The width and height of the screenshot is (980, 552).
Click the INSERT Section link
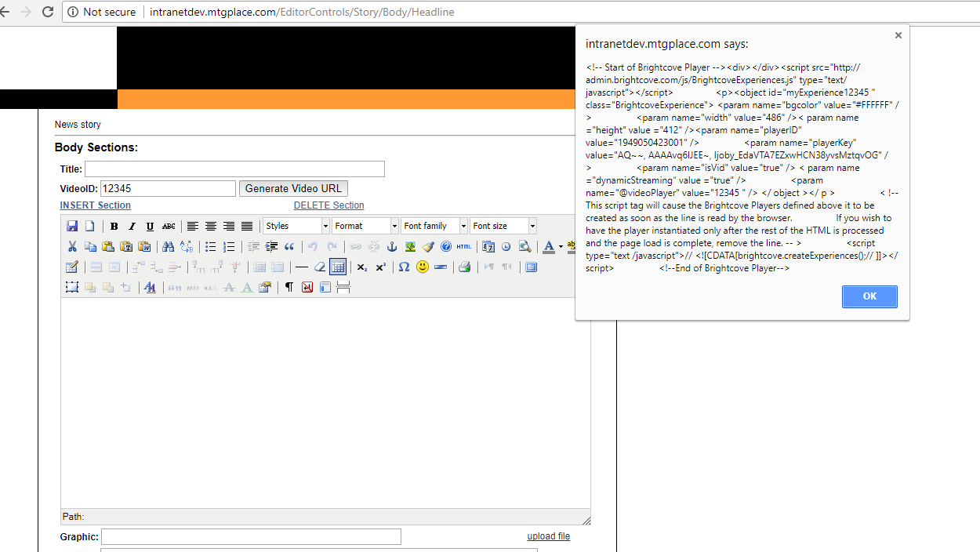pyautogui.click(x=96, y=205)
